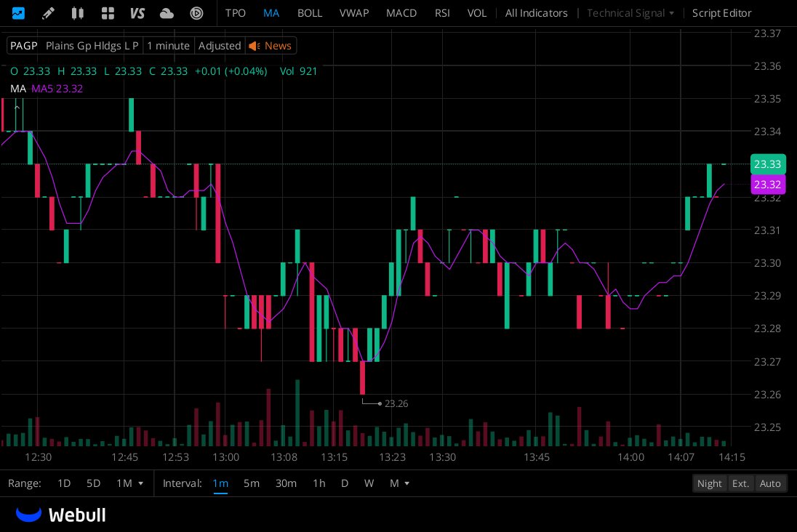Open the VS compare symbols tool
797x532 pixels.
coord(137,13)
